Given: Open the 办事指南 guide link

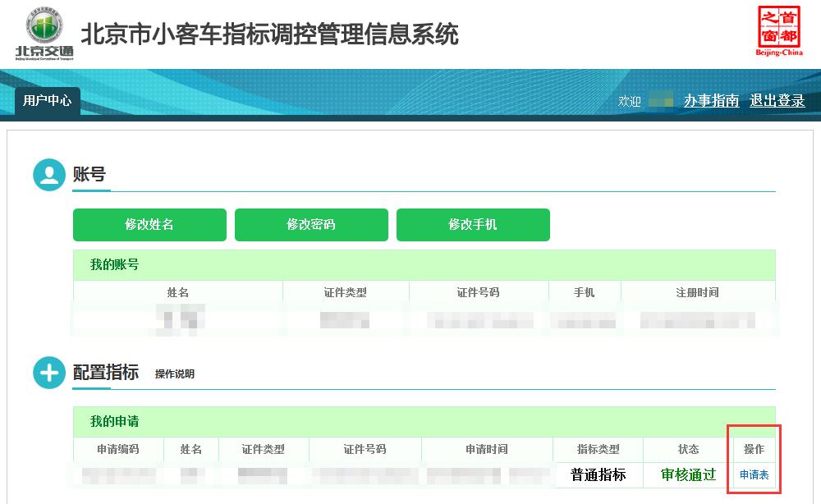Looking at the screenshot, I should click(x=710, y=100).
